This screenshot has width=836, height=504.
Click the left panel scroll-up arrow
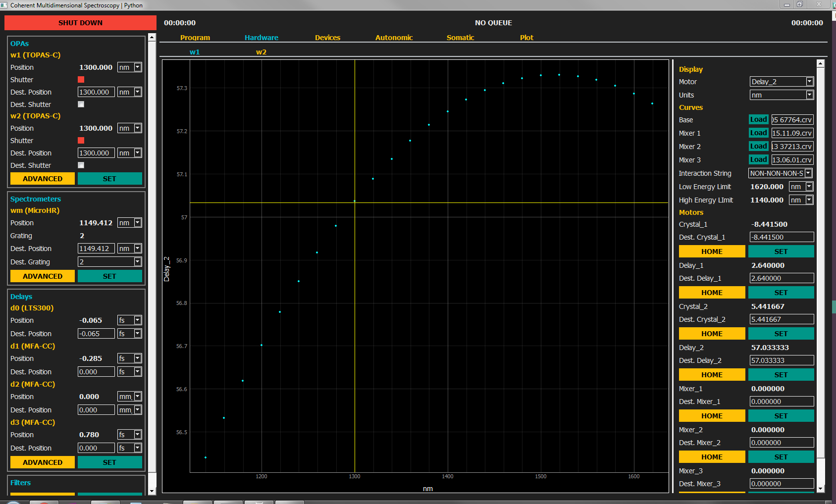tap(152, 38)
